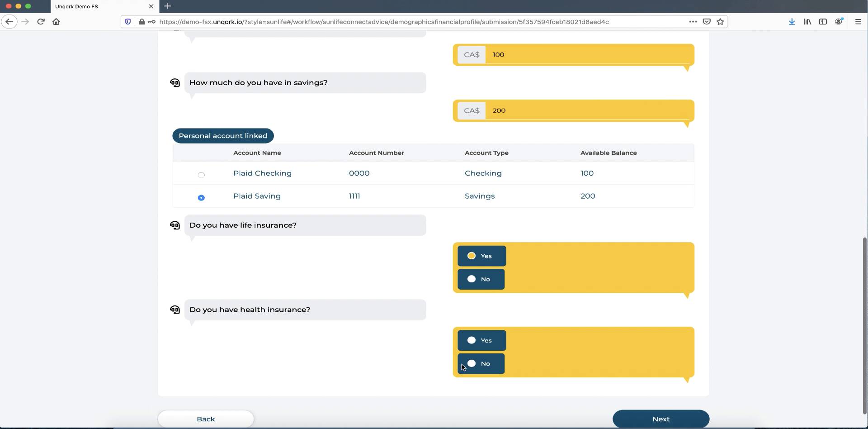This screenshot has height=429, width=868.
Task: Click the savings question text bubble
Action: 305,83
